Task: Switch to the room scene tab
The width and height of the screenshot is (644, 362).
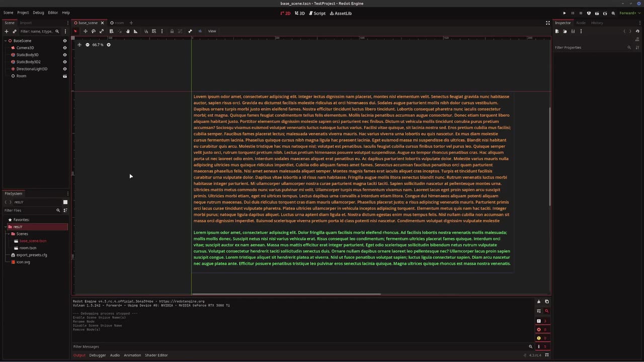Action: tap(117, 23)
